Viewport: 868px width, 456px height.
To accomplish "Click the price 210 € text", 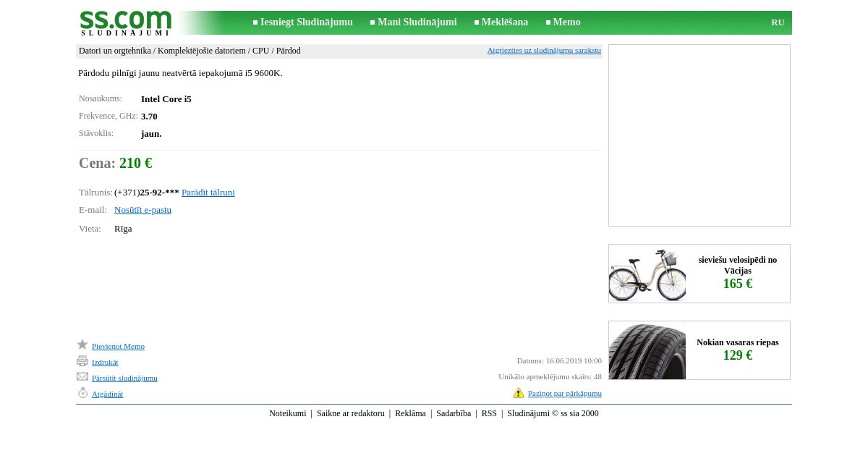I will pos(136,164).
